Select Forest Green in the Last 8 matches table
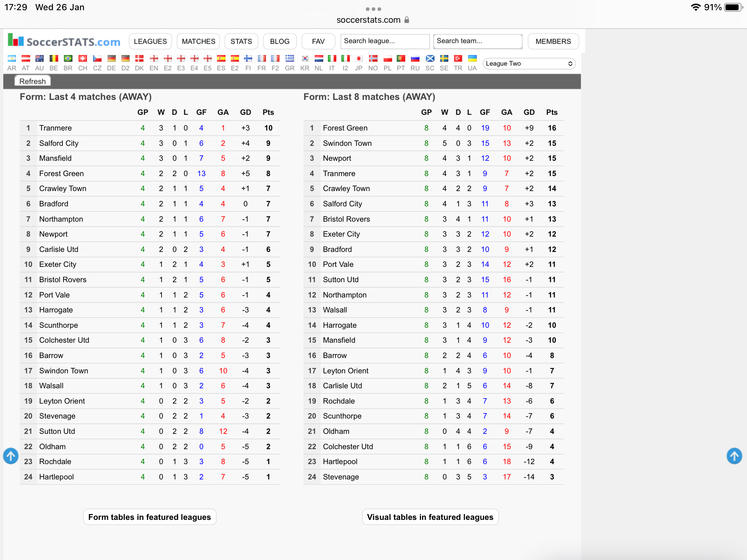747x560 pixels. click(x=345, y=128)
